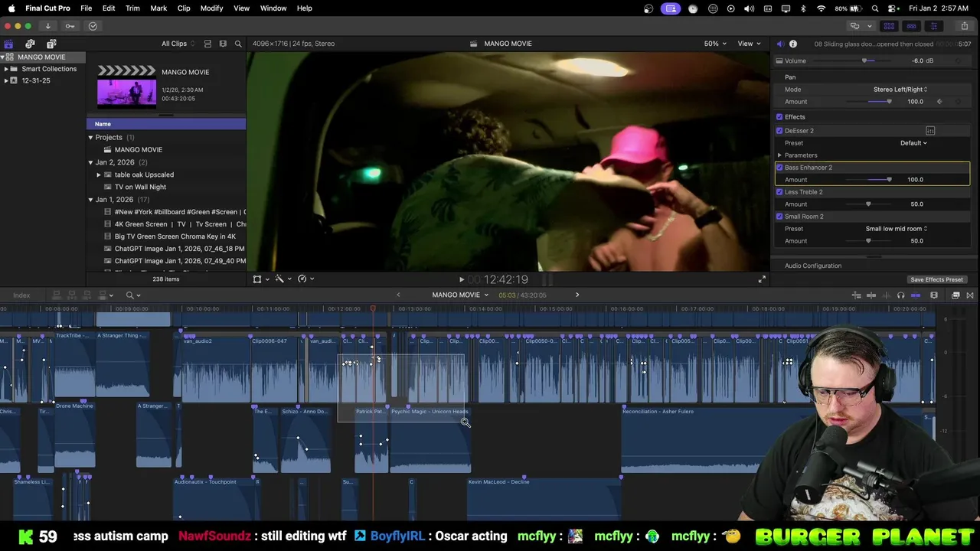Viewport: 980px width, 551px height.
Task: Open the Transitions browser icon
Action: coord(970,295)
